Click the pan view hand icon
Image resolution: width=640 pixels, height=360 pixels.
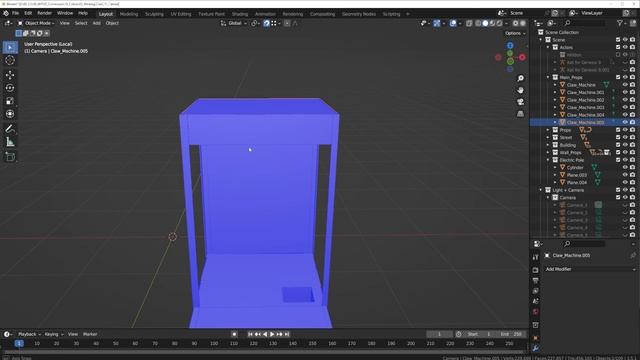coord(520,90)
